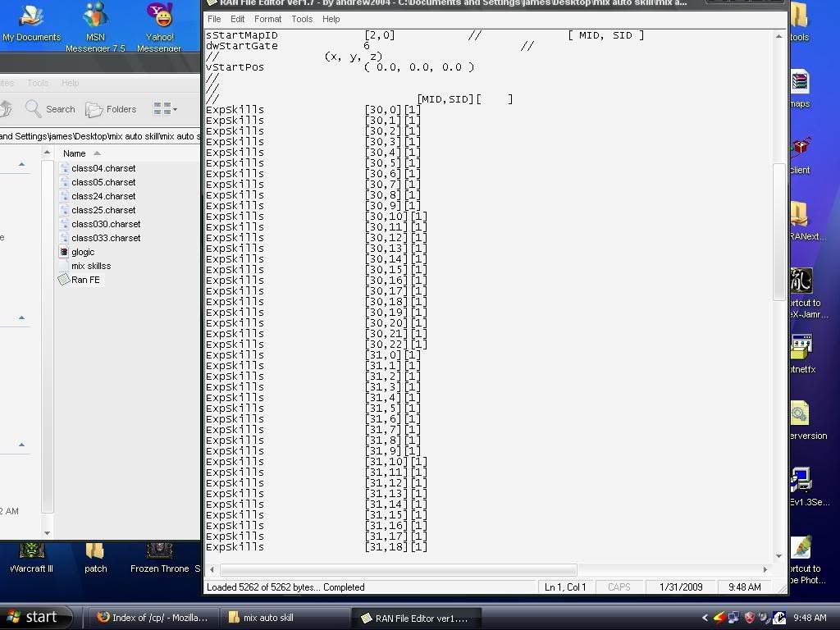Click the editor's vertical scroll down arrow
Screen dimensions: 840x630
(x=779, y=555)
